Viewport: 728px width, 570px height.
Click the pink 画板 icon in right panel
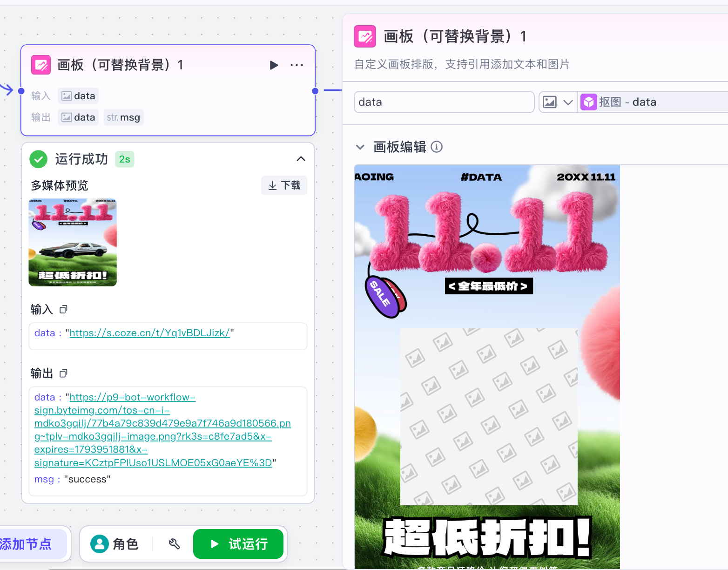(365, 36)
